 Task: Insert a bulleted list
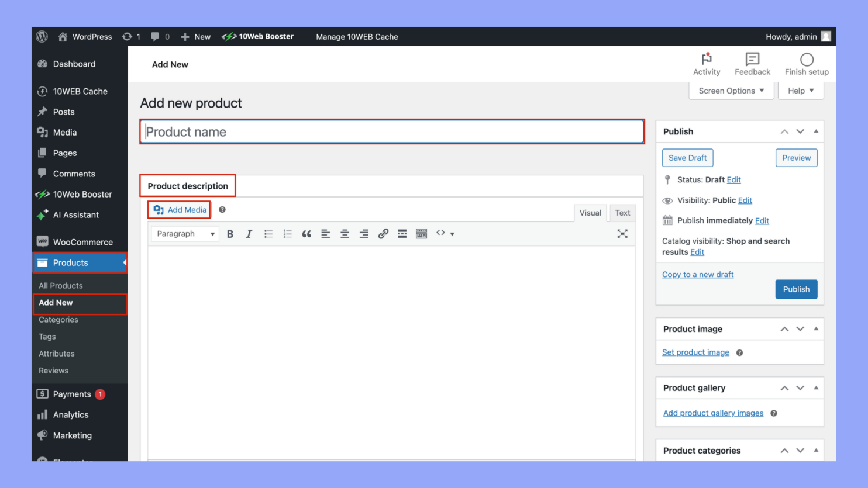pos(268,233)
